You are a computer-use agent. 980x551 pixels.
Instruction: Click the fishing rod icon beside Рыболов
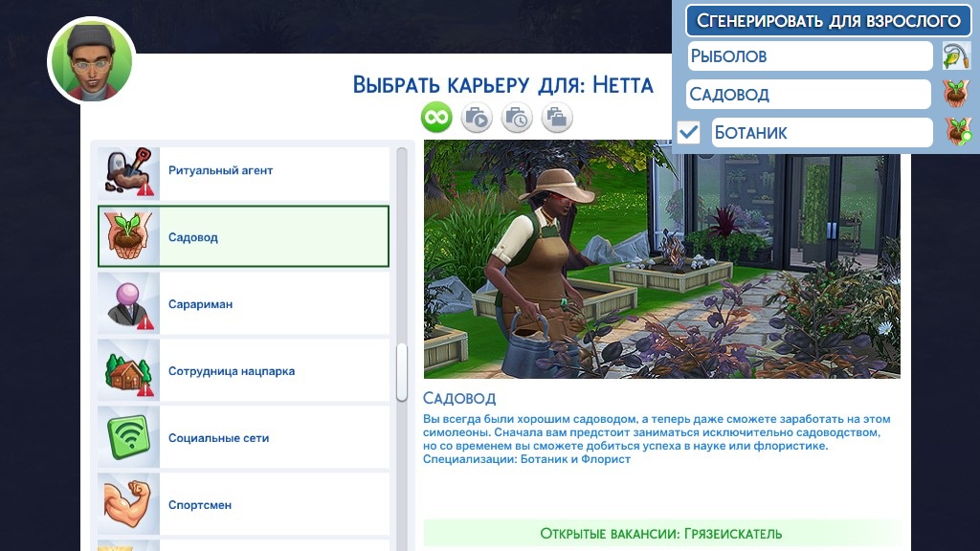[956, 56]
